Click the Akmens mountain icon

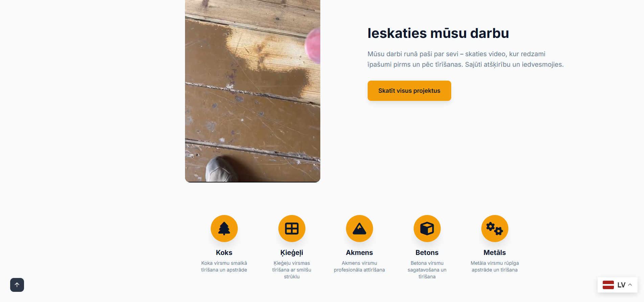click(359, 229)
